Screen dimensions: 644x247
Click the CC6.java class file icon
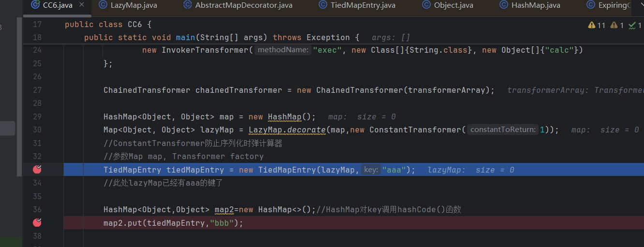(35, 5)
